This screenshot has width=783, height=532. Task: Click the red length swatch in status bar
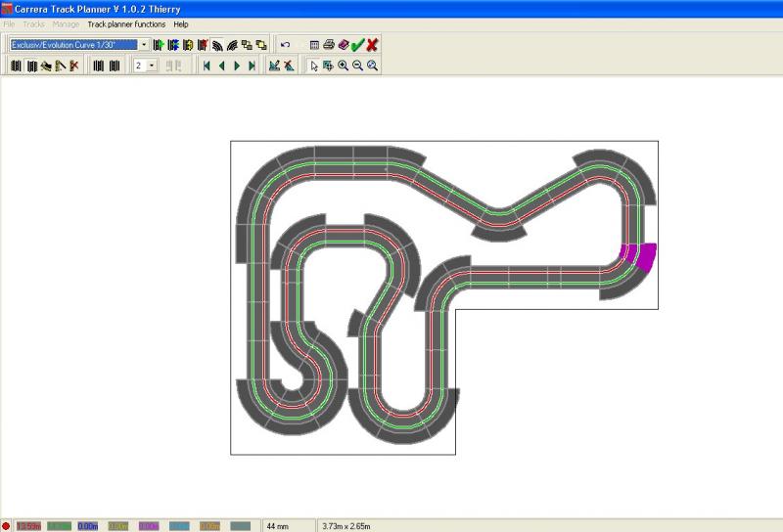click(x=28, y=526)
